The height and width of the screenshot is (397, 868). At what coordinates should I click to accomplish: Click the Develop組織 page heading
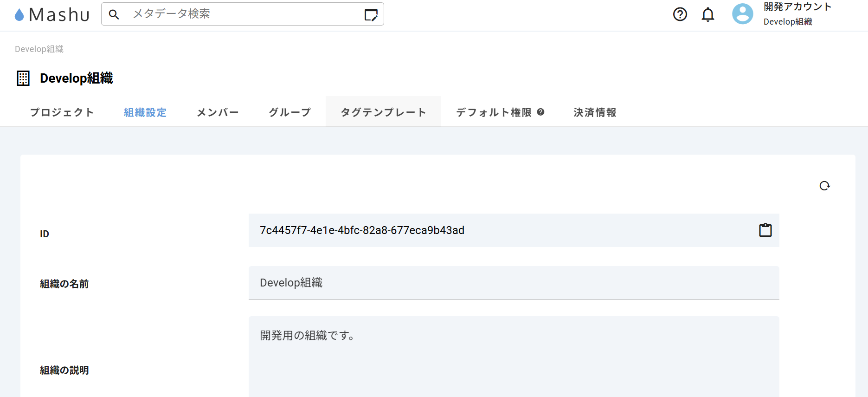pyautogui.click(x=77, y=78)
